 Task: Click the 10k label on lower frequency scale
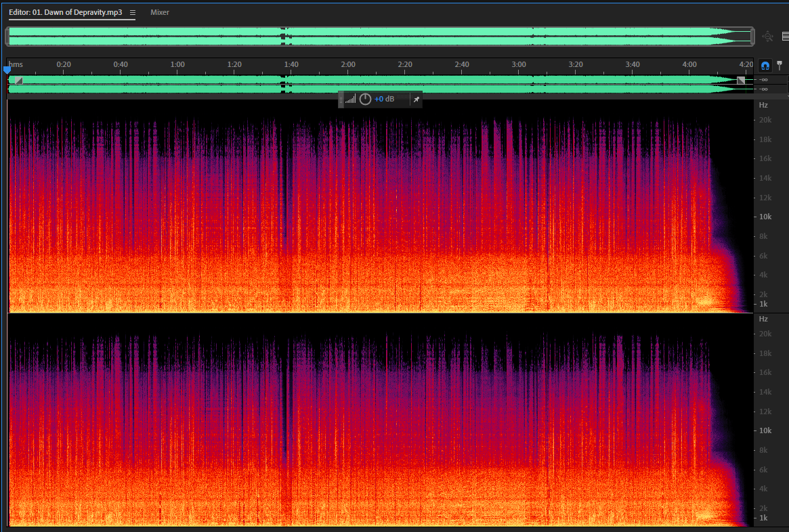(x=765, y=430)
